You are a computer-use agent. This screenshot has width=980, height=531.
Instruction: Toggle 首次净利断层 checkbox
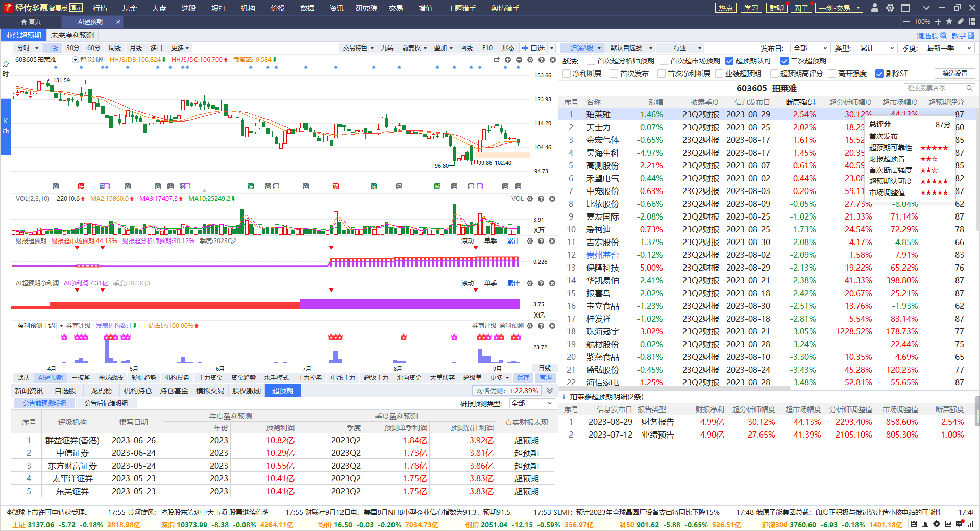(662, 74)
